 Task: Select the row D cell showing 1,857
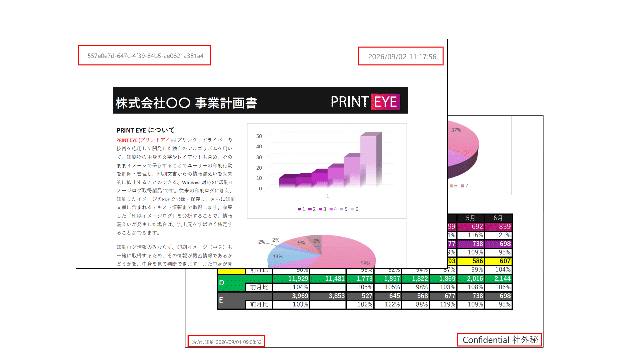pos(388,279)
